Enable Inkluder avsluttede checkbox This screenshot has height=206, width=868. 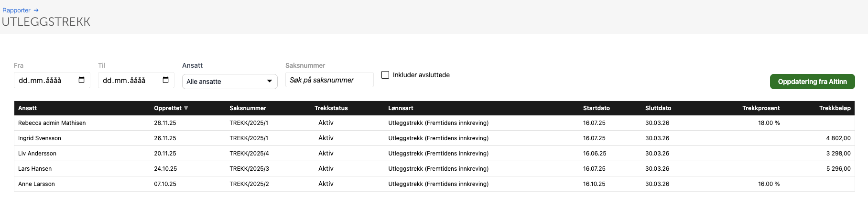(x=385, y=75)
